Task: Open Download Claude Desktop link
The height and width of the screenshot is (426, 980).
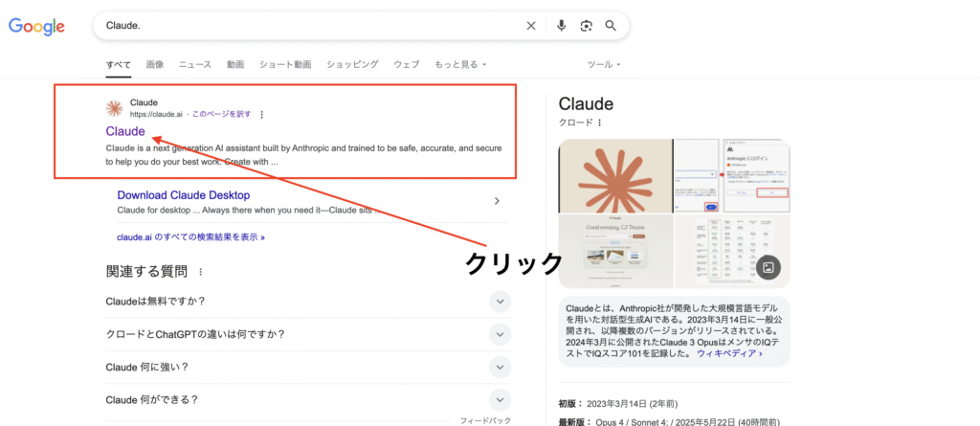Action: click(184, 195)
